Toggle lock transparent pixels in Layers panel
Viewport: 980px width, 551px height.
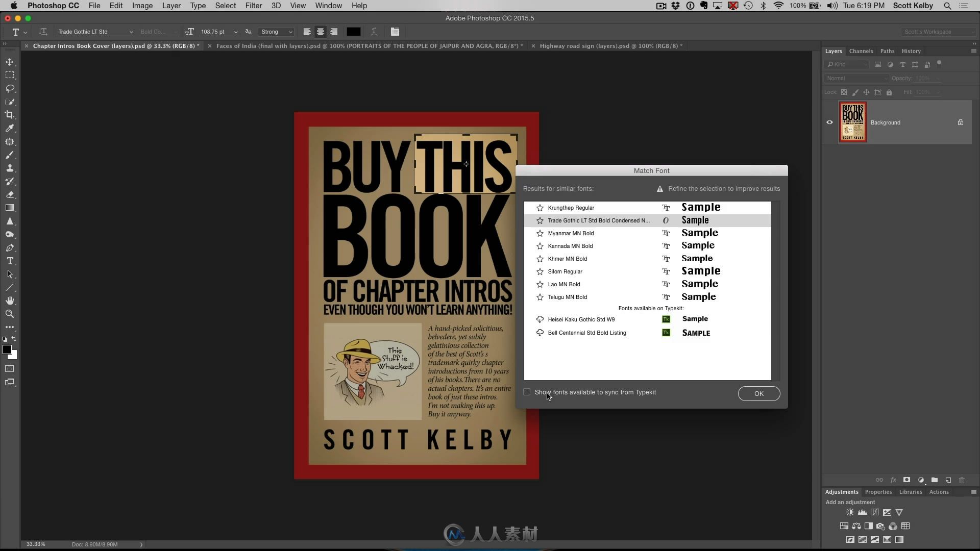[844, 92]
